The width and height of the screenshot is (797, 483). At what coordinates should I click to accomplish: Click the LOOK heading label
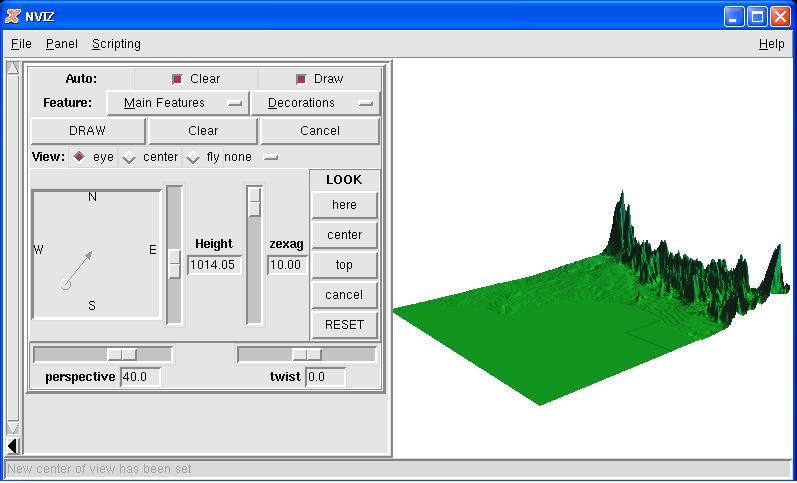click(x=344, y=179)
